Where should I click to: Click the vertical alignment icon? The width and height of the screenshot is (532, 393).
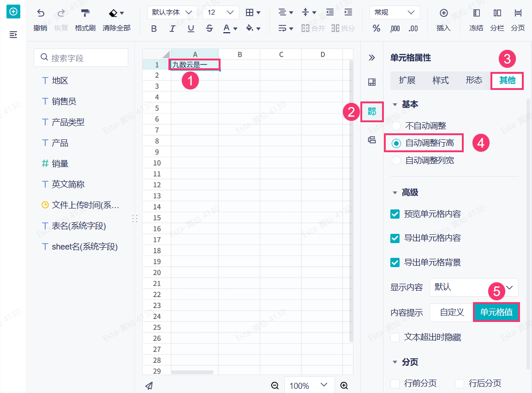pos(305,12)
